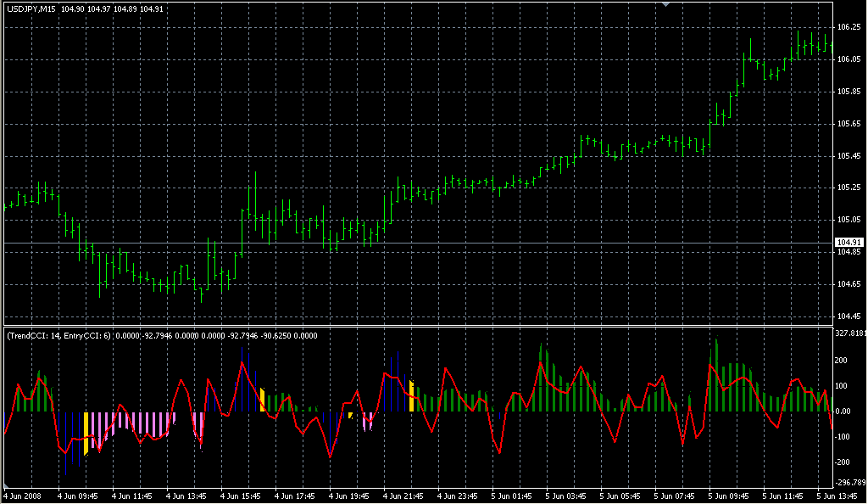The image size is (868, 504).
Task: Click the 327.8181 indicator scale value
Action: coord(850,334)
